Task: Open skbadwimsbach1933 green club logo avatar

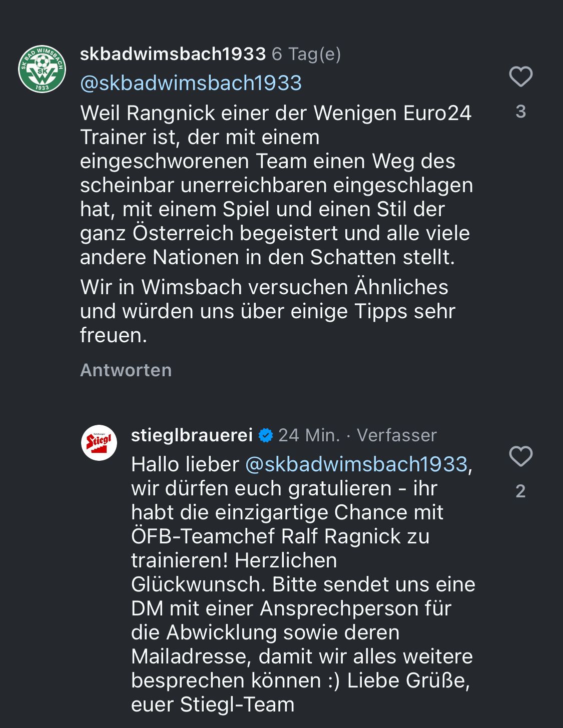Action: tap(42, 69)
